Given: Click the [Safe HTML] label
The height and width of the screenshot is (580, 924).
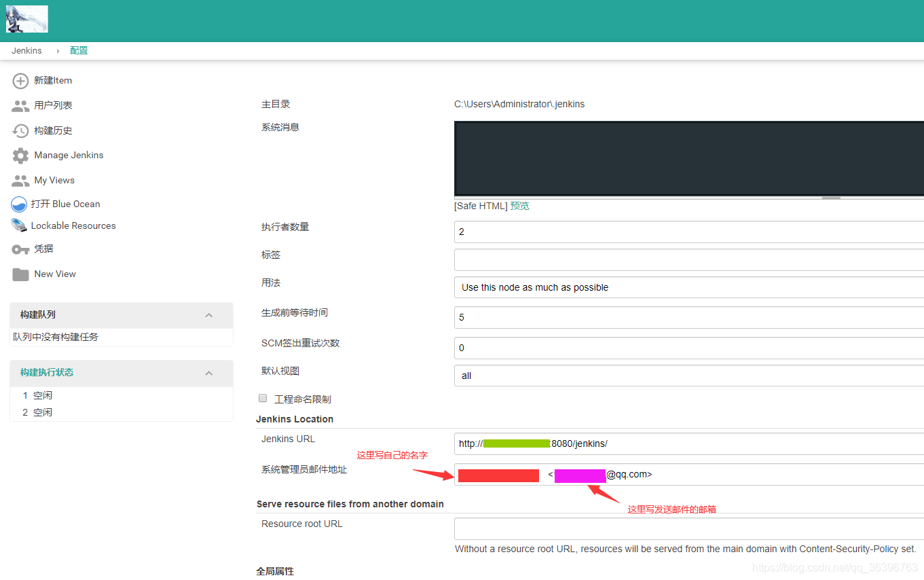Looking at the screenshot, I should 481,206.
